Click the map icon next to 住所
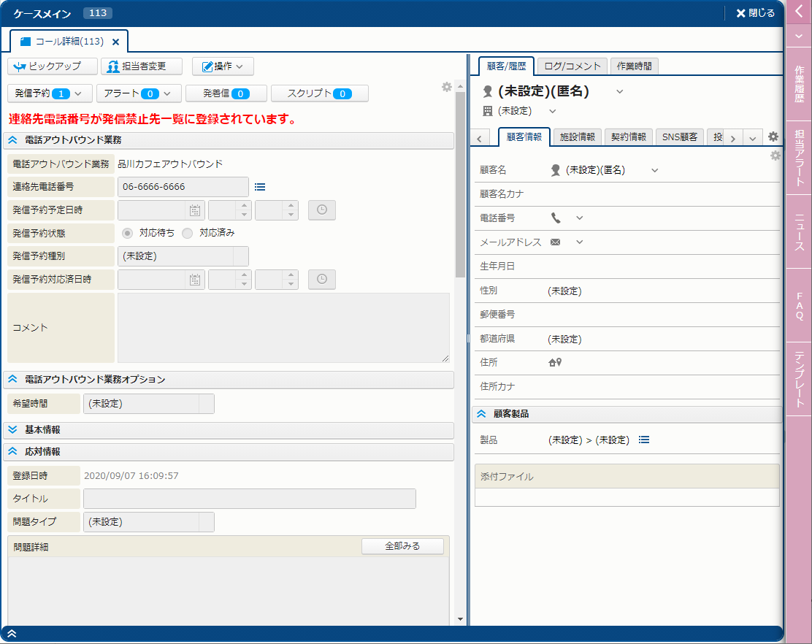This screenshot has height=644, width=812. pos(555,362)
